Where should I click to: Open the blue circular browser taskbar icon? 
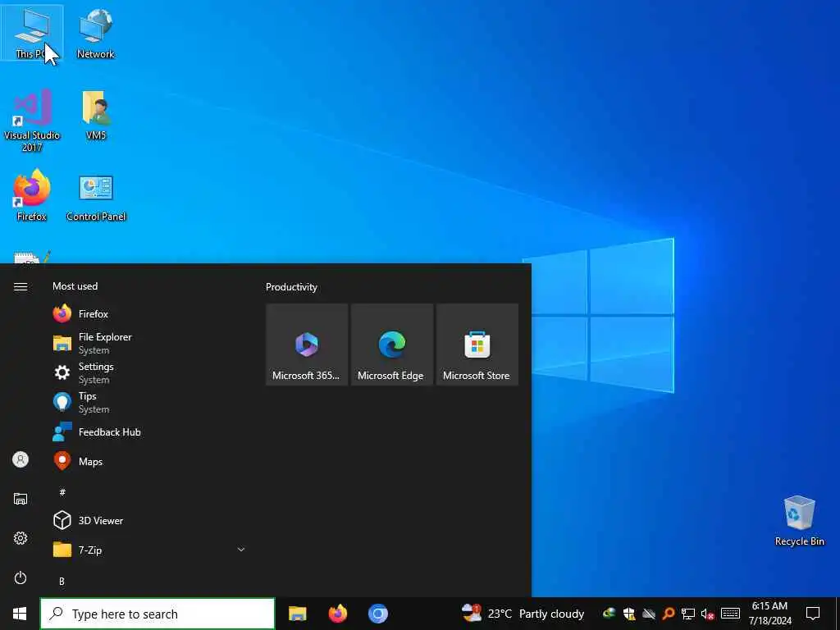coord(377,614)
